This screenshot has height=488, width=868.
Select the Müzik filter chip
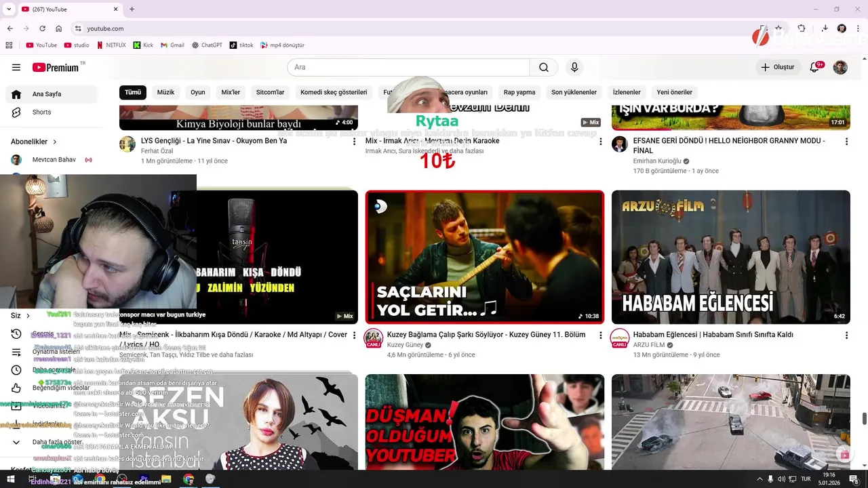coord(165,92)
